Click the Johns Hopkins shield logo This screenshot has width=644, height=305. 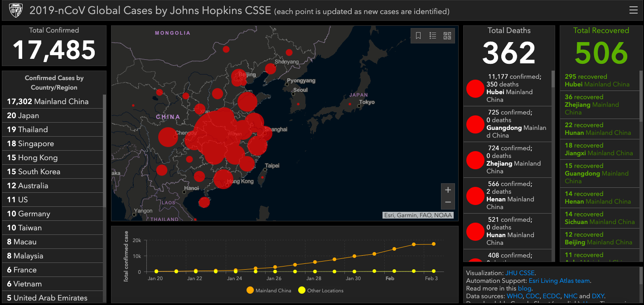click(15, 10)
